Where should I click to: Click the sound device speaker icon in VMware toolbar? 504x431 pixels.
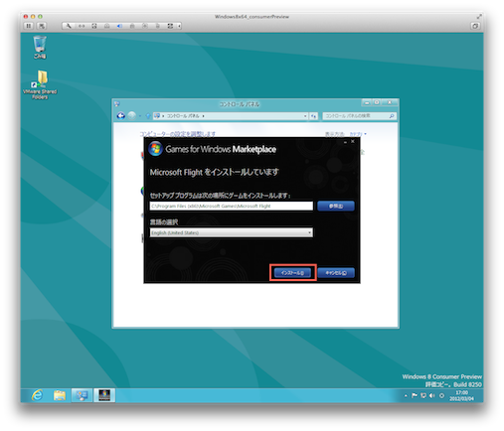coord(119,26)
